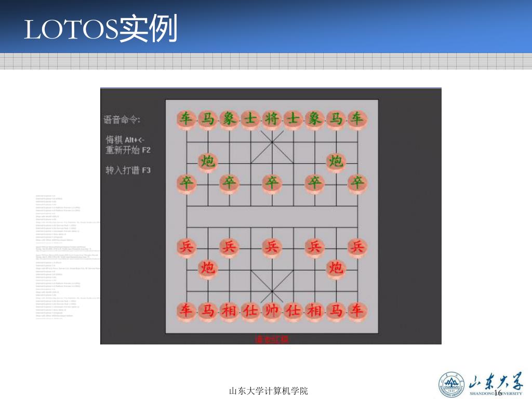The height and width of the screenshot is (399, 532).
Task: Select the rightmost red 兵 soldier
Action: click(357, 248)
